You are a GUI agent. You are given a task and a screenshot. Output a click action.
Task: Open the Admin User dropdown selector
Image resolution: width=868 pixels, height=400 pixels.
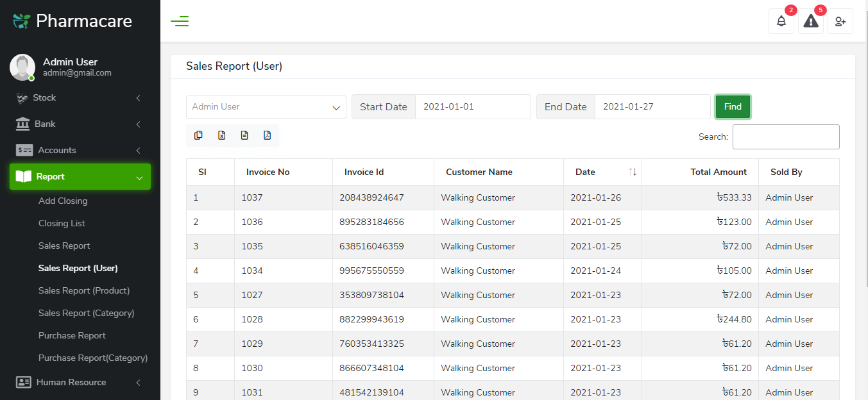tap(266, 106)
